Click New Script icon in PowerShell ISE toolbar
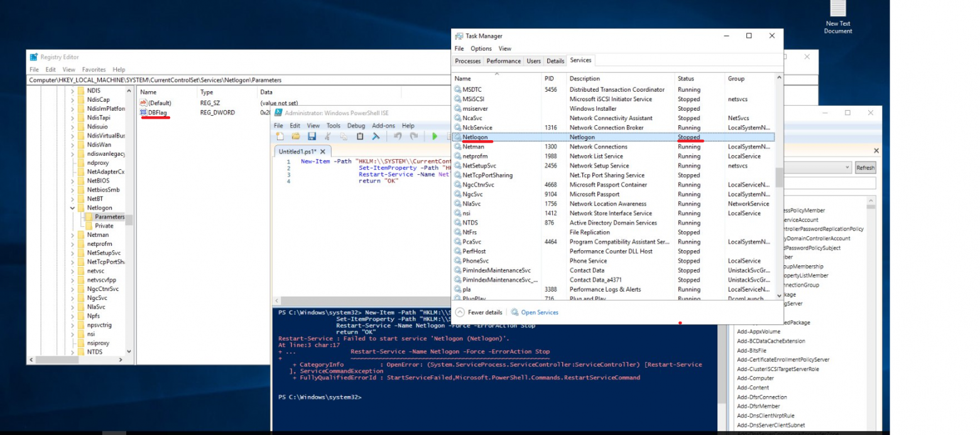The image size is (980, 435). (x=280, y=136)
